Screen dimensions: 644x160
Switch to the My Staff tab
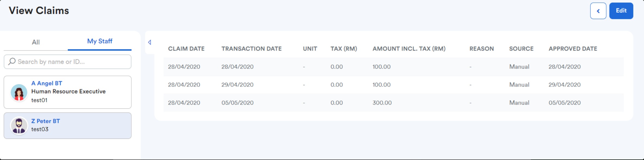[x=100, y=41]
